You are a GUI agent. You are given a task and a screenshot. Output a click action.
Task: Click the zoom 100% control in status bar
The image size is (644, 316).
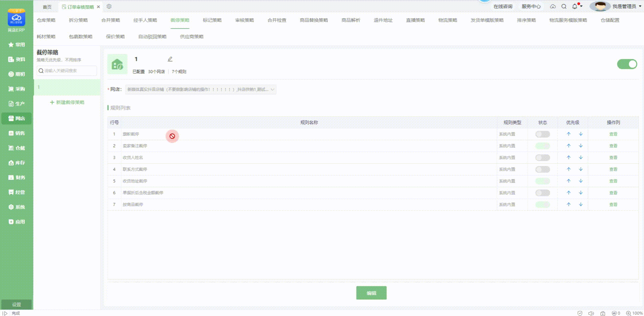pyautogui.click(x=634, y=313)
